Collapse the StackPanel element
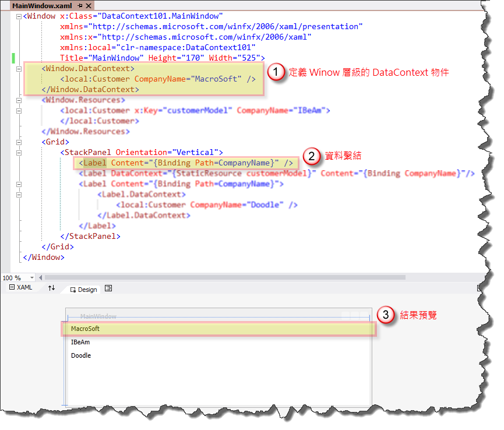Viewport: 504px width, 430px height. click(x=19, y=153)
